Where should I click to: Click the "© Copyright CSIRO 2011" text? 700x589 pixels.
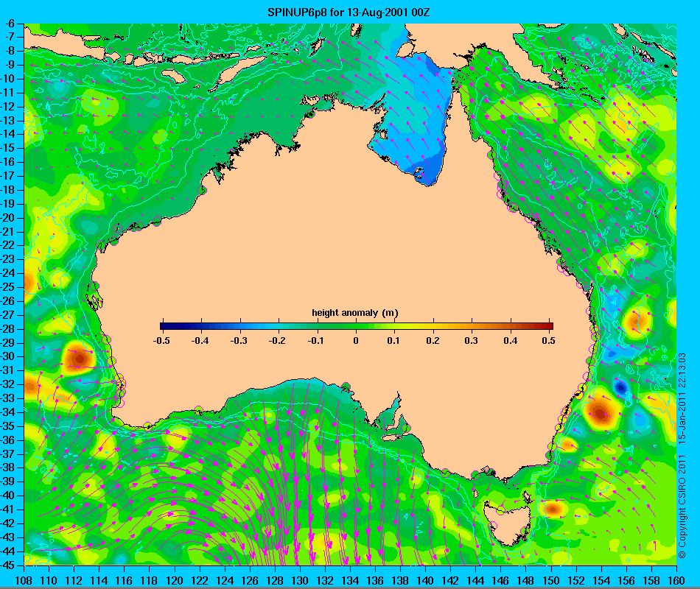click(x=682, y=507)
